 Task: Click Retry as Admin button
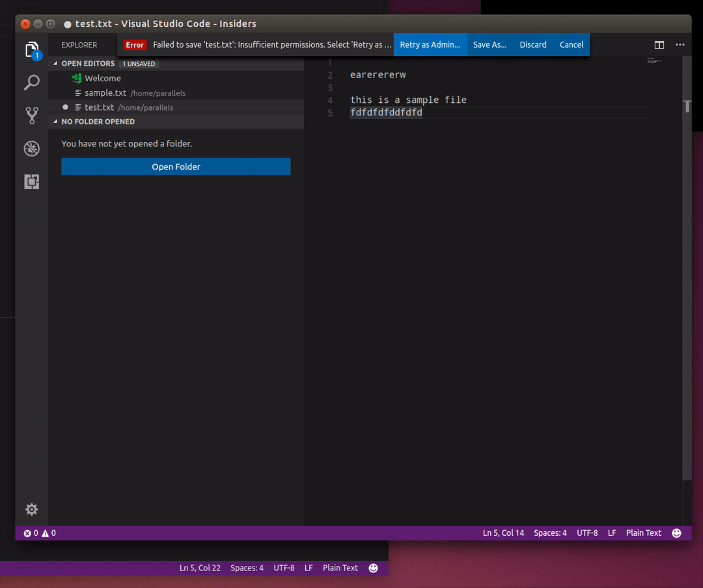(430, 45)
